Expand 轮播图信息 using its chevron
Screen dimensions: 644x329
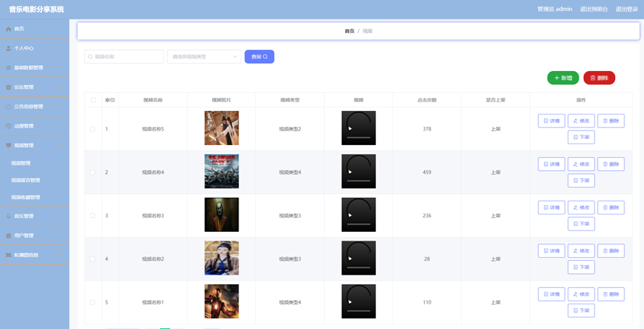coord(61,255)
